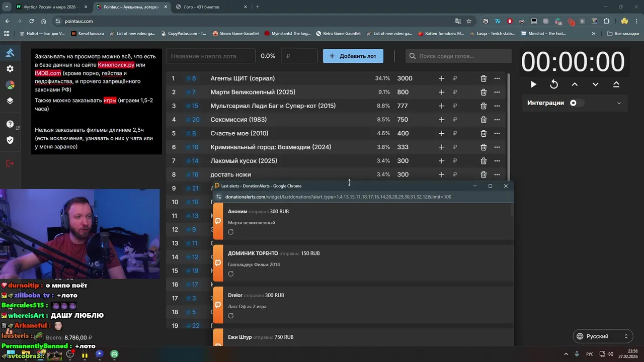
Task: Open the shield checkmark icon in sidebar
Action: tap(10, 140)
